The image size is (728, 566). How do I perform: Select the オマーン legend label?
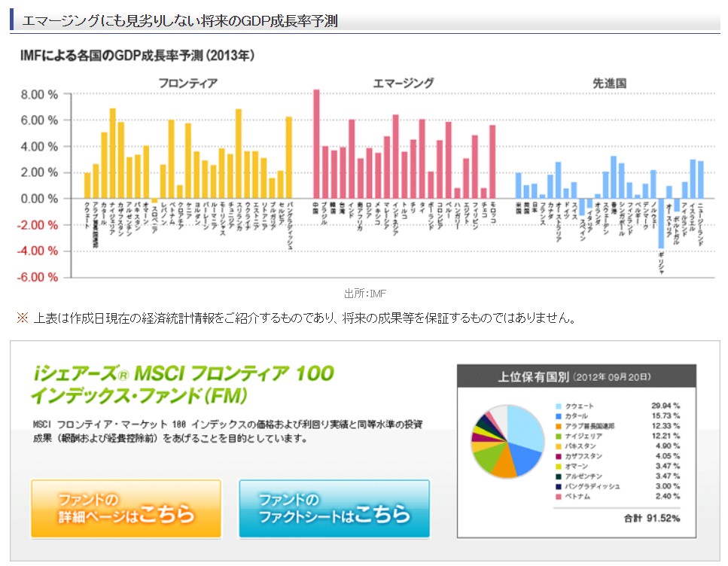tap(576, 467)
